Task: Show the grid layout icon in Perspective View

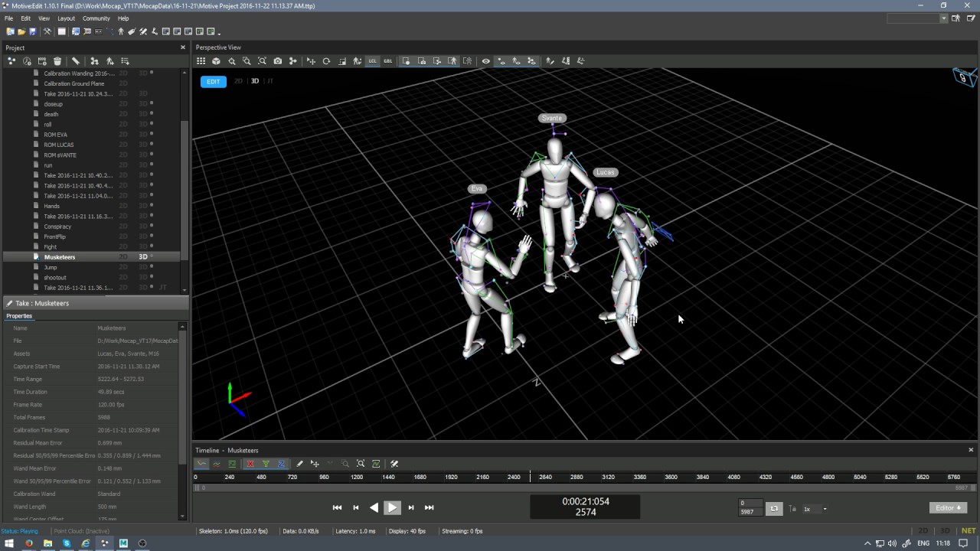Action: pos(201,61)
